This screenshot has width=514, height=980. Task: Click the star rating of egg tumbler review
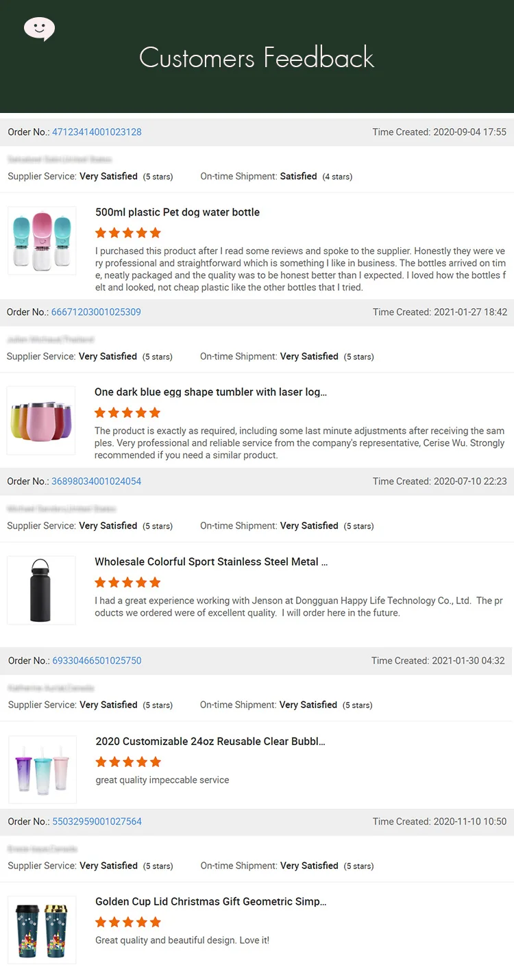tap(127, 412)
